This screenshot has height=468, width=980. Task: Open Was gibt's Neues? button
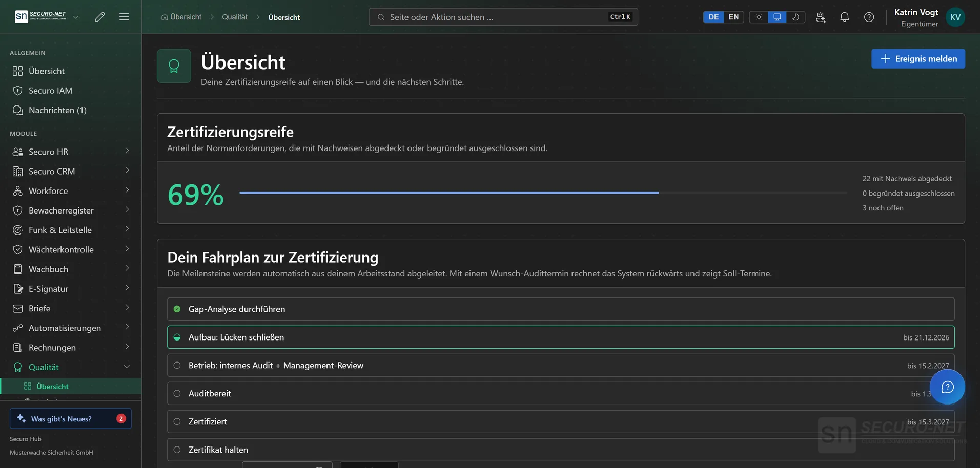point(71,418)
